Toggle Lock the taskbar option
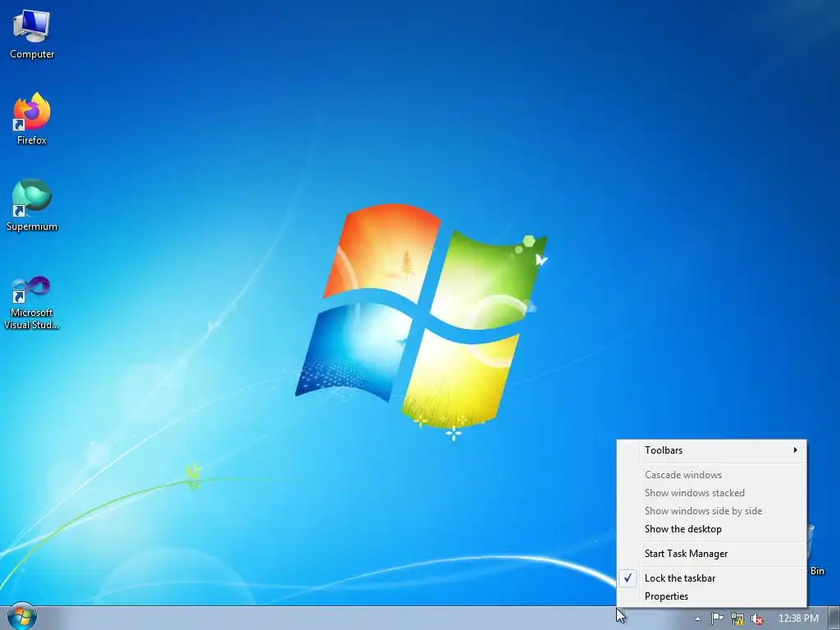Image resolution: width=840 pixels, height=630 pixels. coord(712,578)
